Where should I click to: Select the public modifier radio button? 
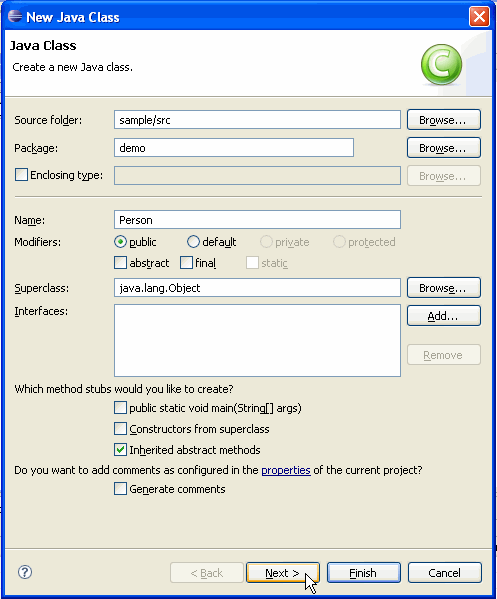point(120,242)
